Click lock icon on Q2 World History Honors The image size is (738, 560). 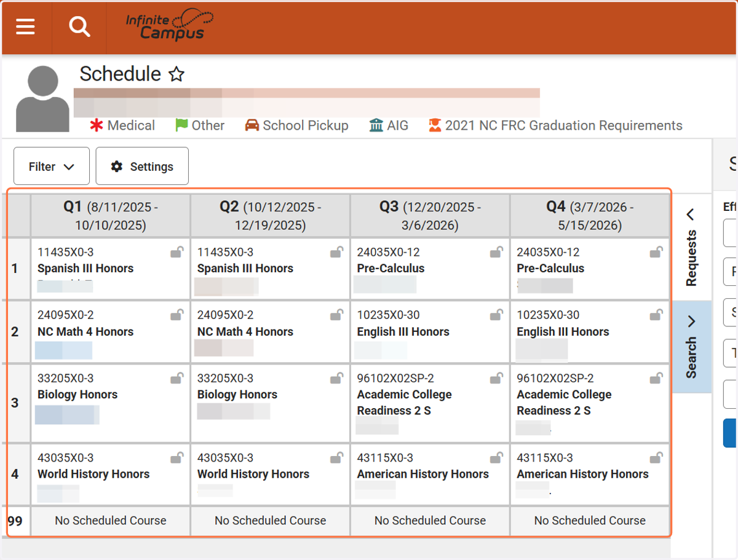tap(337, 458)
